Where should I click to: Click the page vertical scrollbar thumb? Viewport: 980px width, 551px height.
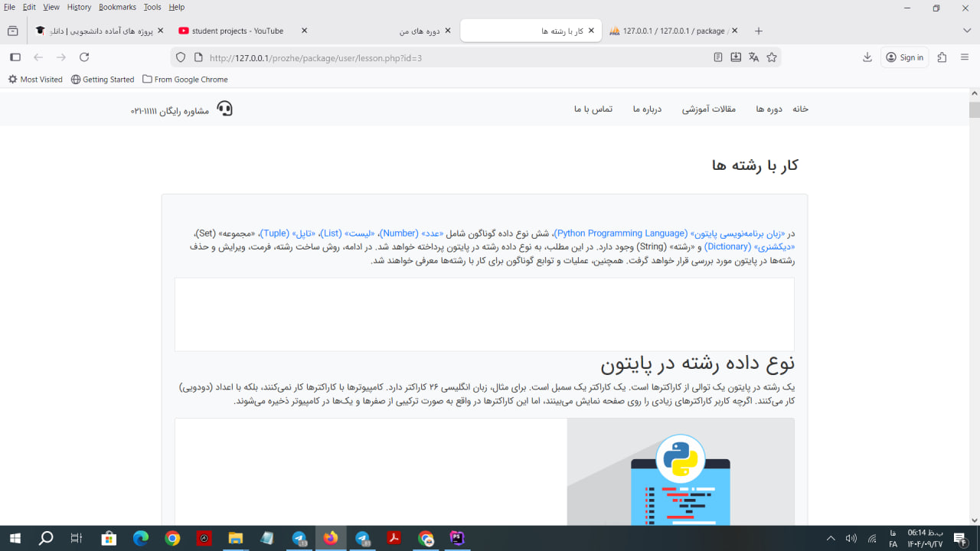coord(974,109)
